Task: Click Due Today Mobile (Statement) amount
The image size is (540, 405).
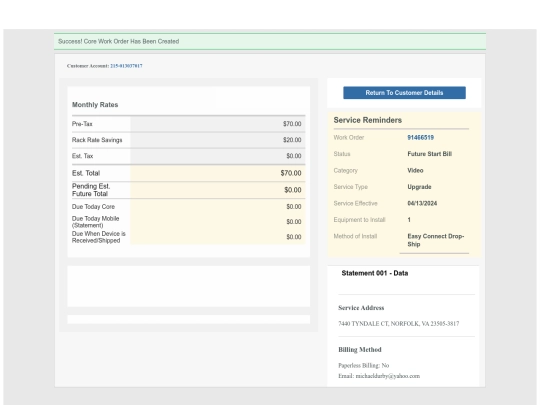Action: coord(294,222)
